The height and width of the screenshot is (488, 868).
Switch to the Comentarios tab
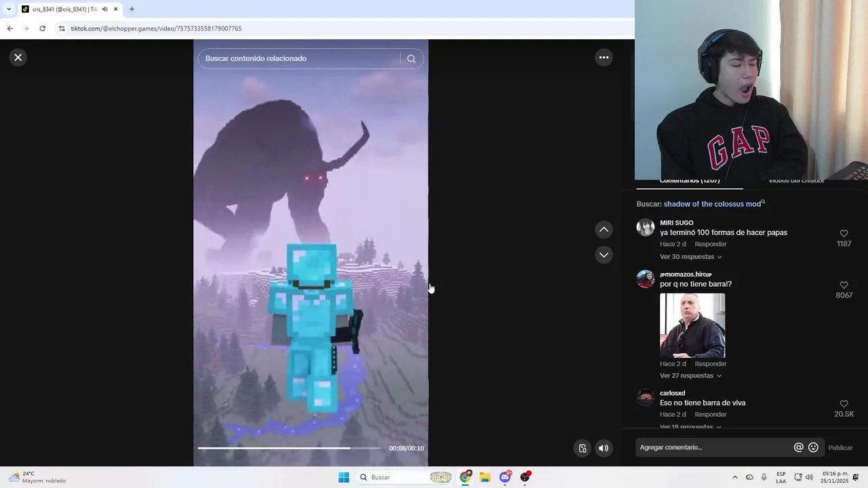click(690, 181)
